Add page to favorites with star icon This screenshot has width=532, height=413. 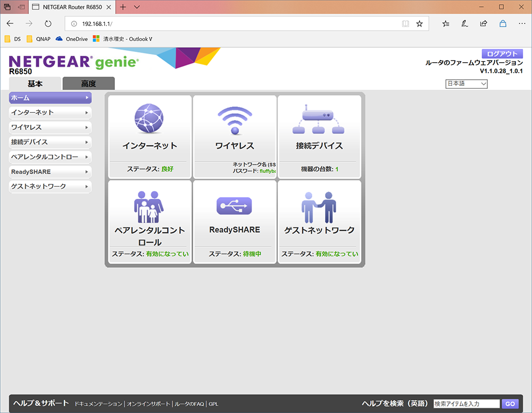coord(419,24)
